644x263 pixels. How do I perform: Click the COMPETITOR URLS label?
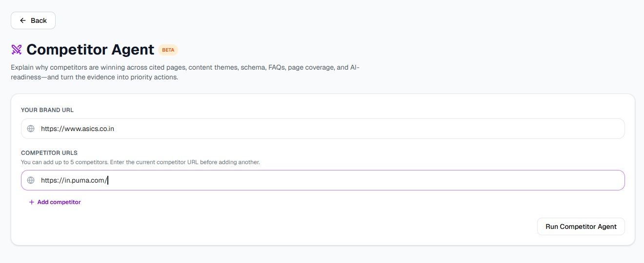coord(49,153)
